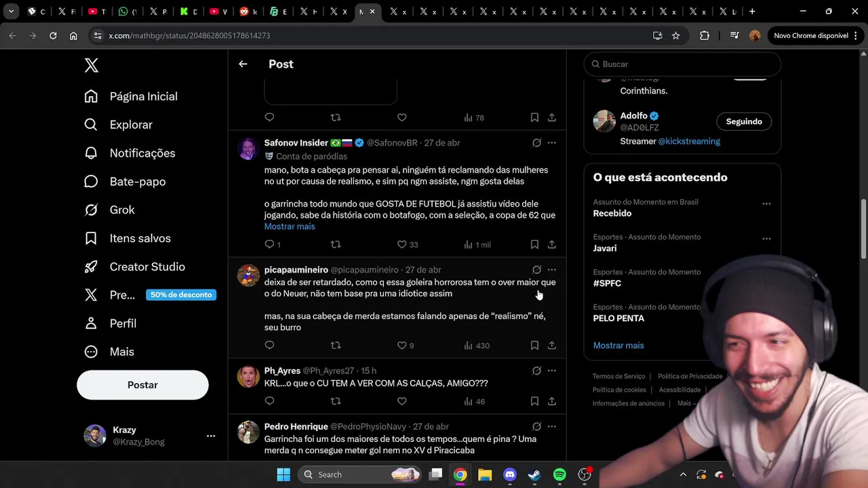This screenshot has width=868, height=488.
Task: Open Explorar in the sidebar
Action: click(x=118, y=125)
